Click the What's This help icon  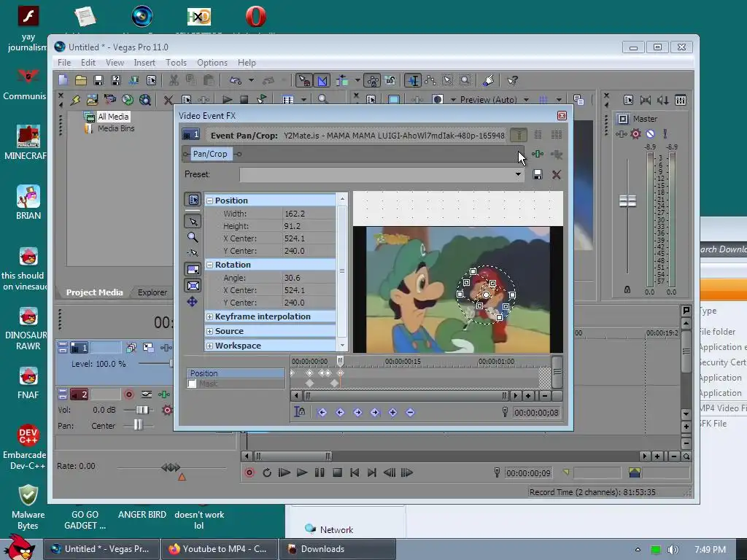513,80
